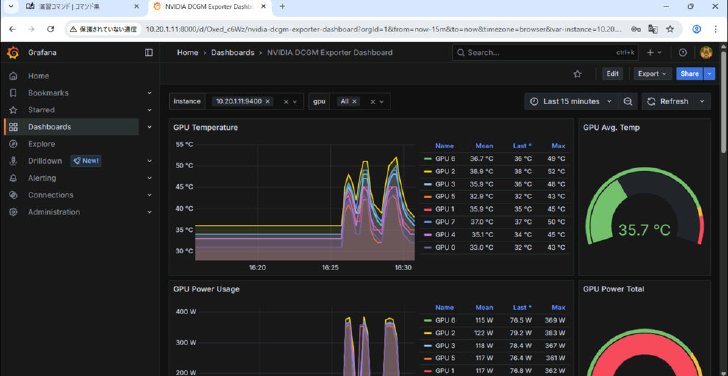Click the Refresh button
Viewport: 728px width, 376px height.
668,101
